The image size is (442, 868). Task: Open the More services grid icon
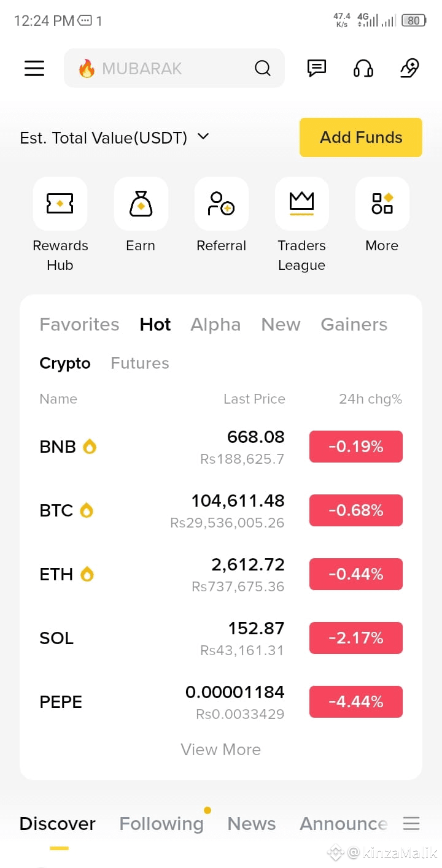(382, 204)
